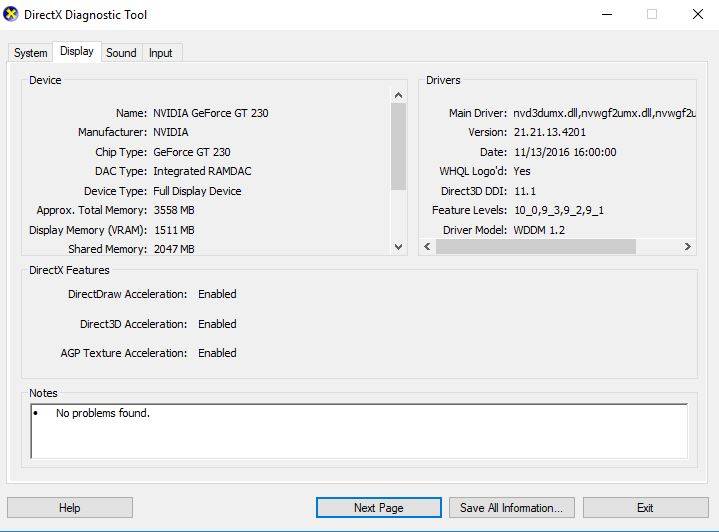Click the Help button

click(x=70, y=508)
